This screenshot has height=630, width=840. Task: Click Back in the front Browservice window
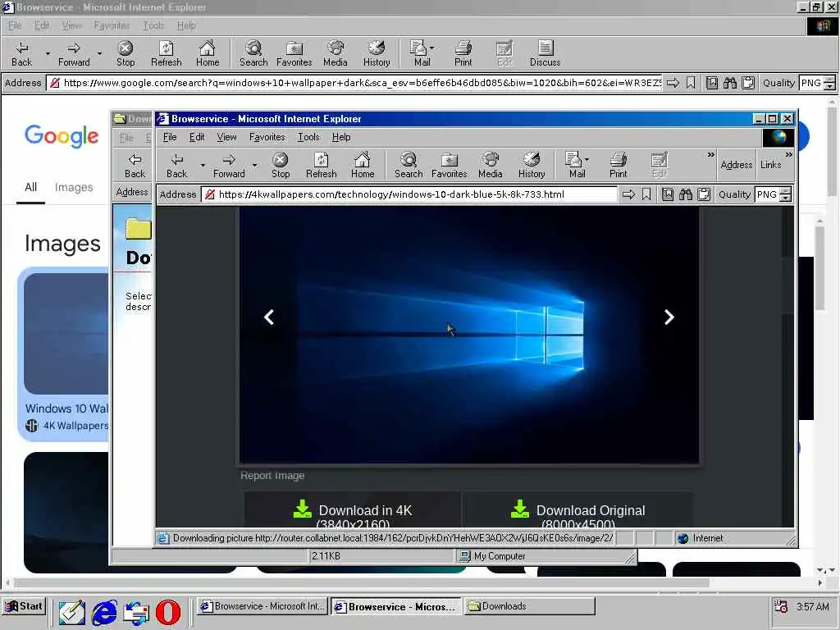177,165
